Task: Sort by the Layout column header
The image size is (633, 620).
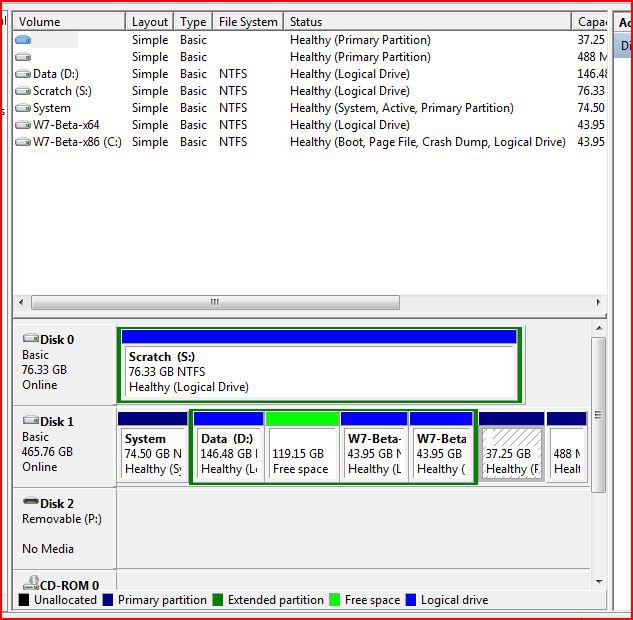Action: click(150, 21)
